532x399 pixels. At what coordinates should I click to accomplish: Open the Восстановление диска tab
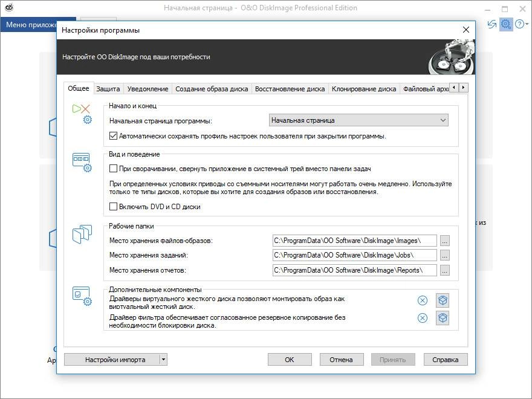tap(290, 89)
